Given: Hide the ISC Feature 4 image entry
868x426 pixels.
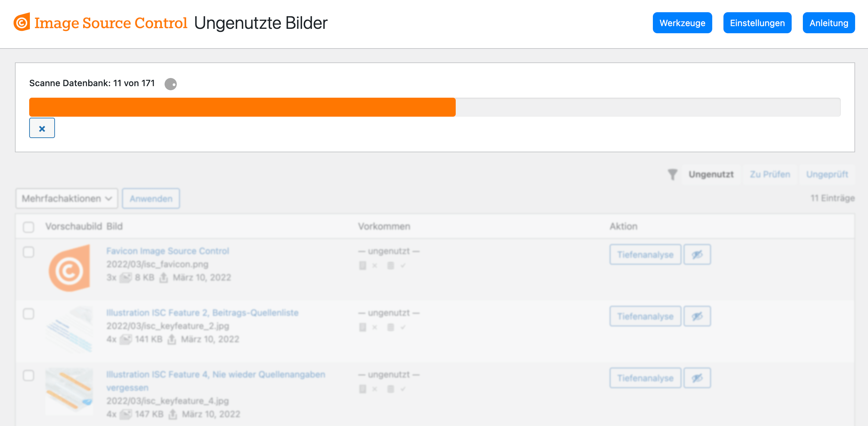Looking at the screenshot, I should 697,378.
